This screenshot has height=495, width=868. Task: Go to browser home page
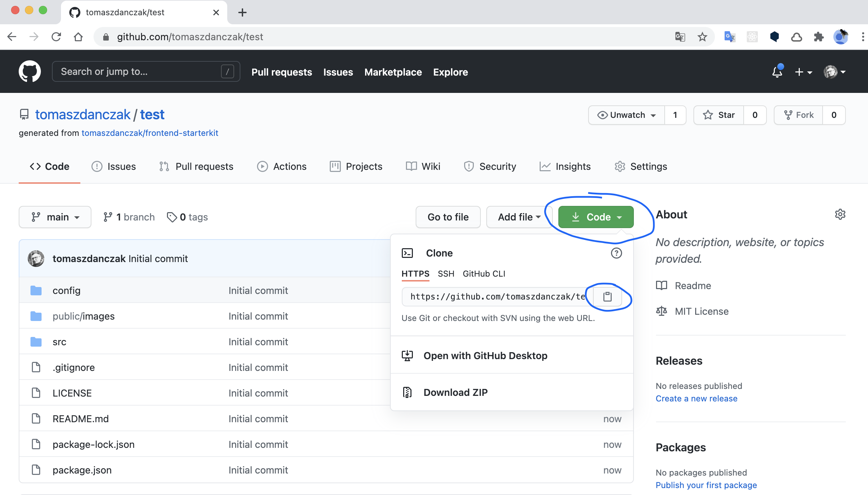(78, 37)
